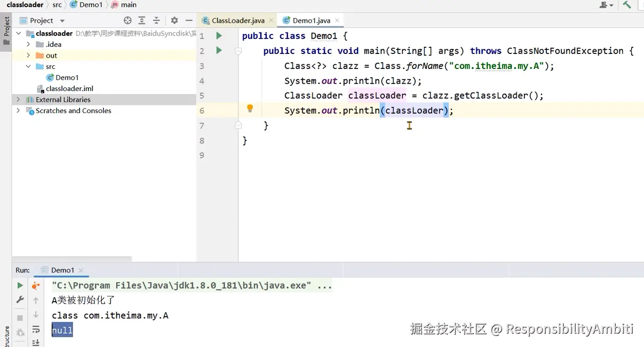Select the out folder row
The height and width of the screenshot is (347, 644).
[x=104, y=56]
